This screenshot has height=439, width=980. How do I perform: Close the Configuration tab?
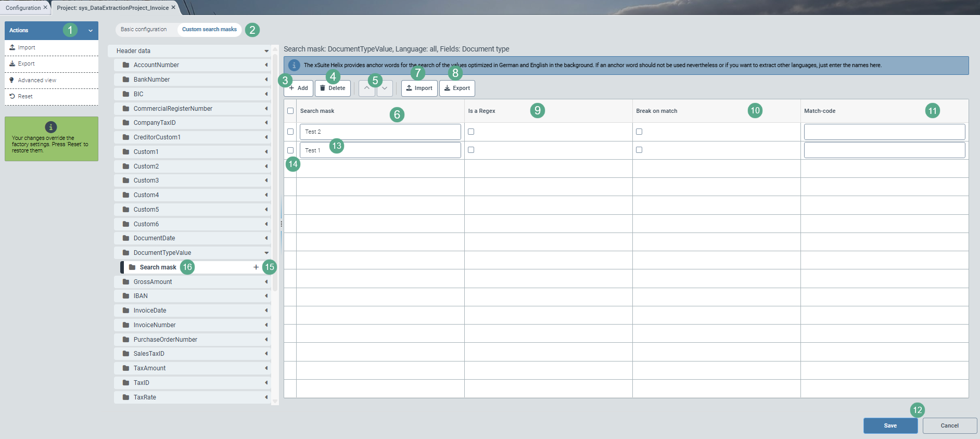(45, 8)
